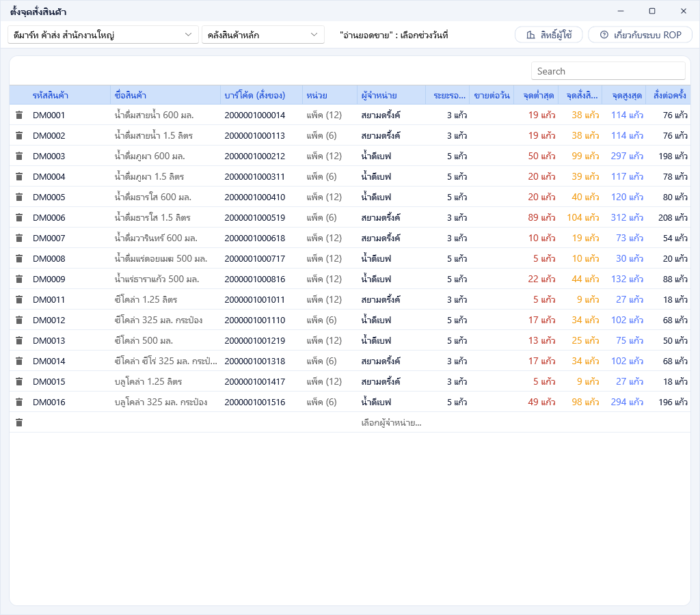Viewport: 700px width, 615px height.
Task: Remove DM0003 using trash icon
Action: tap(19, 156)
